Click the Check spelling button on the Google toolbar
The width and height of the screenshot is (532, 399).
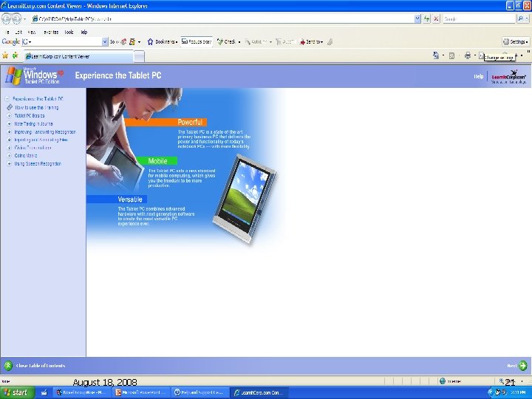click(x=227, y=41)
